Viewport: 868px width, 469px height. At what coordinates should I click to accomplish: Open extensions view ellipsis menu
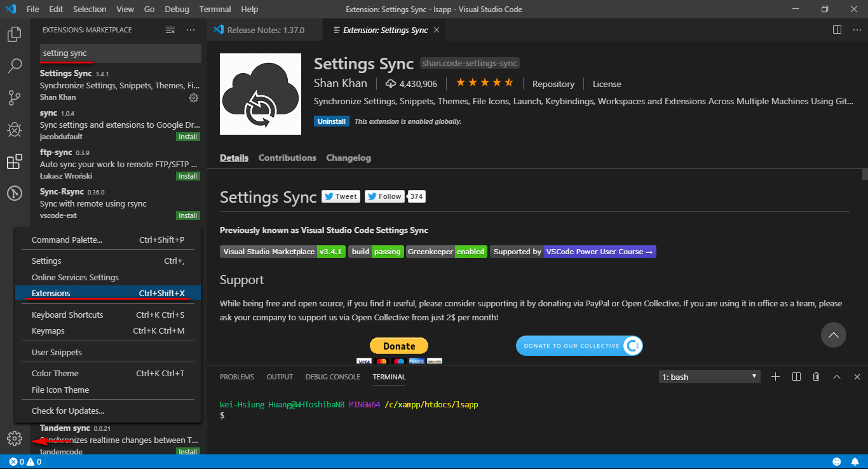point(190,29)
